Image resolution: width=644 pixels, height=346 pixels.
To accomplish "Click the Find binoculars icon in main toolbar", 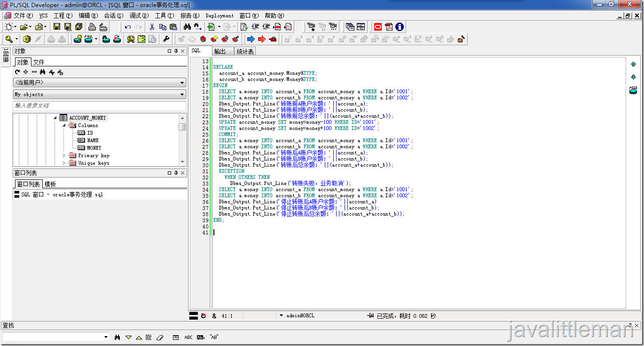I will (187, 27).
